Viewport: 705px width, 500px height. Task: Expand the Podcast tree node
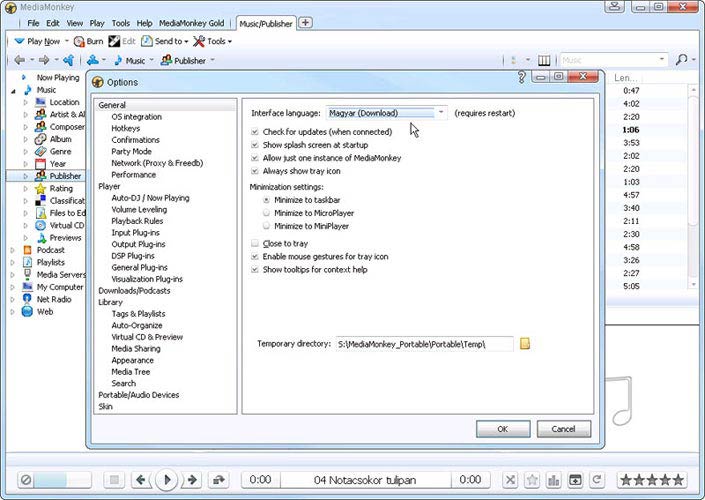(x=12, y=250)
